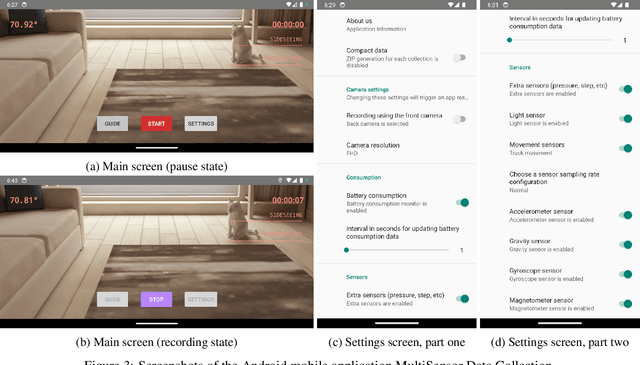Image resolution: width=640 pixels, height=365 pixels.
Task: Click Sensors header in settings part two
Action: click(x=520, y=67)
